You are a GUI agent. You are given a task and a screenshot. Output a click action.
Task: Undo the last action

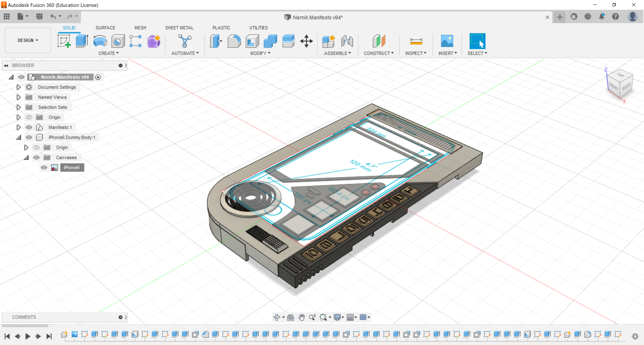[x=53, y=16]
